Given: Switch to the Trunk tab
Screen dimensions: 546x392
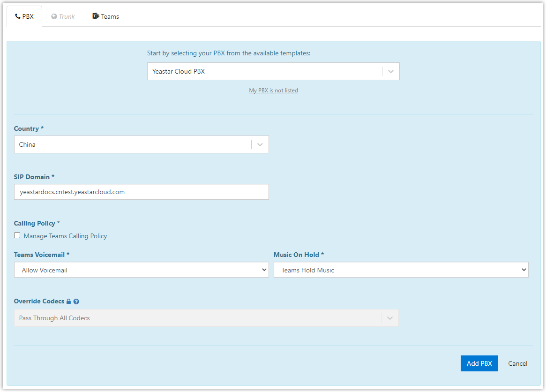Looking at the screenshot, I should tap(63, 16).
